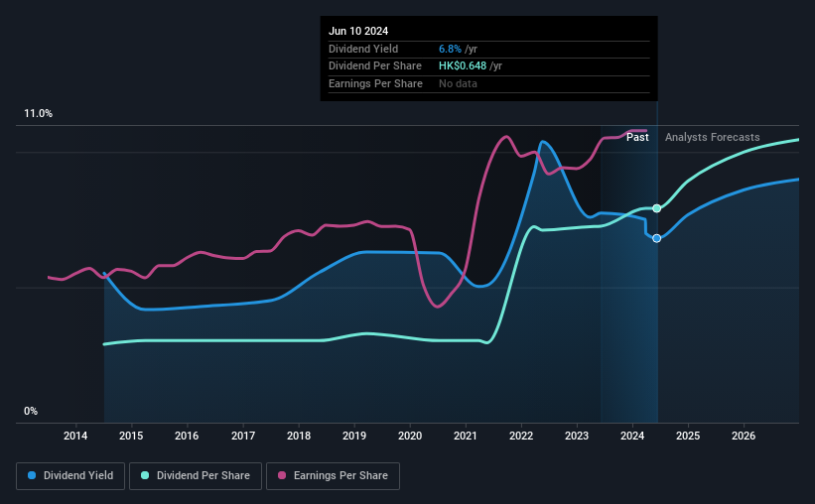The width and height of the screenshot is (815, 504).
Task: Click the 2022 x-axis year label
Action: click(521, 436)
